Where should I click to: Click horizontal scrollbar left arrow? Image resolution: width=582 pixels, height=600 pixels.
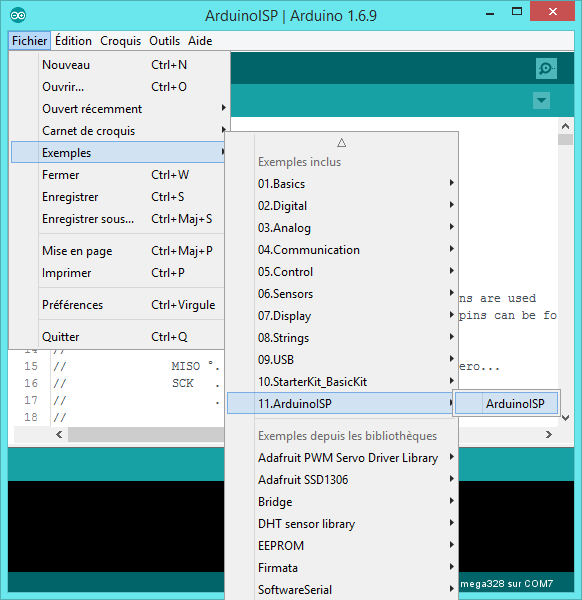(x=59, y=435)
